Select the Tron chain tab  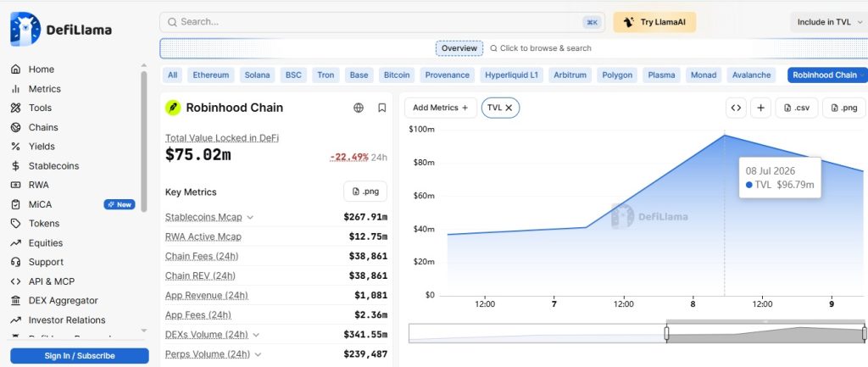point(325,75)
